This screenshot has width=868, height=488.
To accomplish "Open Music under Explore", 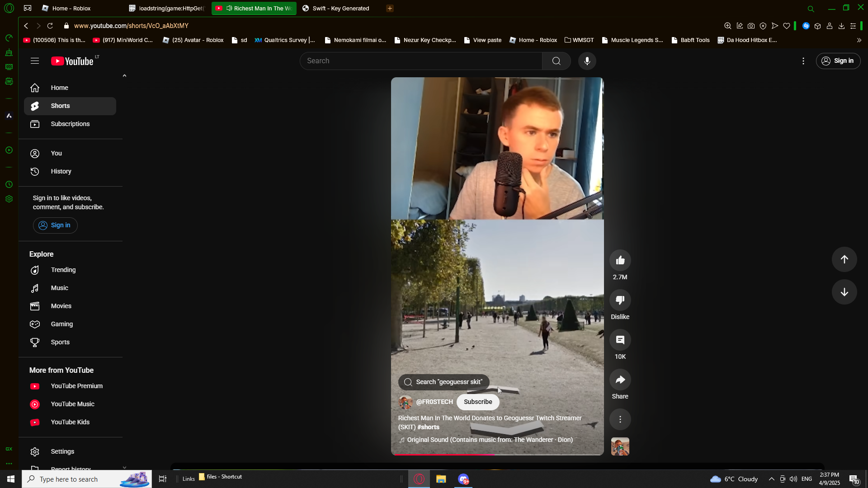I will tap(70, 288).
